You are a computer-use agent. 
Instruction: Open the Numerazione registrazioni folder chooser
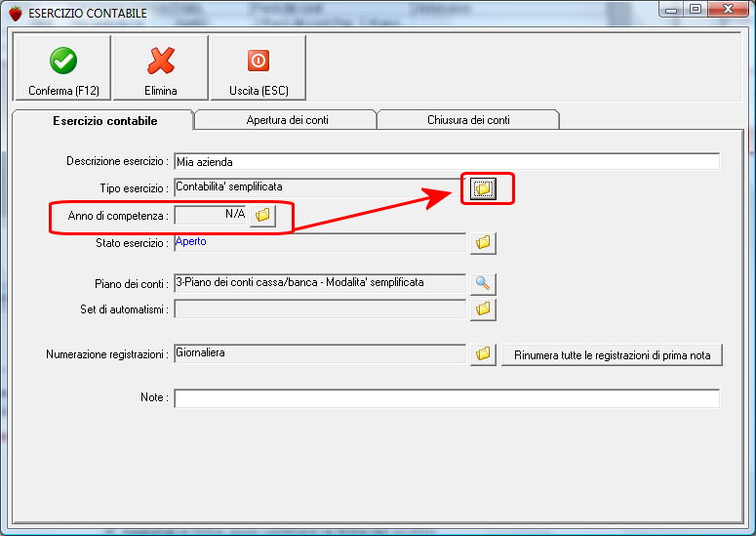pos(483,354)
